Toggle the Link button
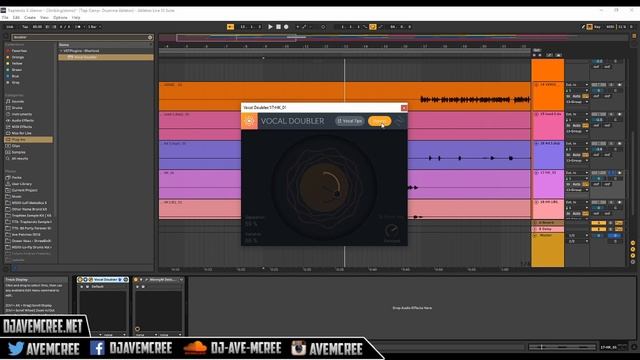The width and height of the screenshot is (640, 360). [9, 27]
